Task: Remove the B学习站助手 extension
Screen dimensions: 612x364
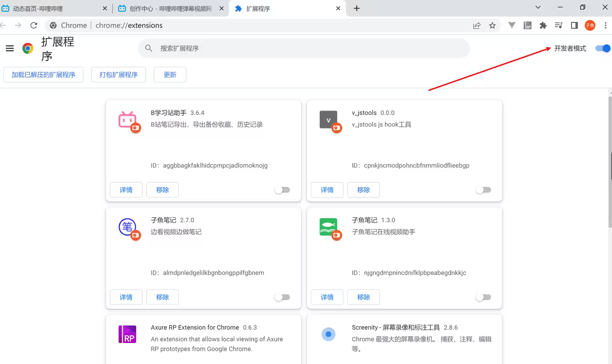Action: [163, 190]
